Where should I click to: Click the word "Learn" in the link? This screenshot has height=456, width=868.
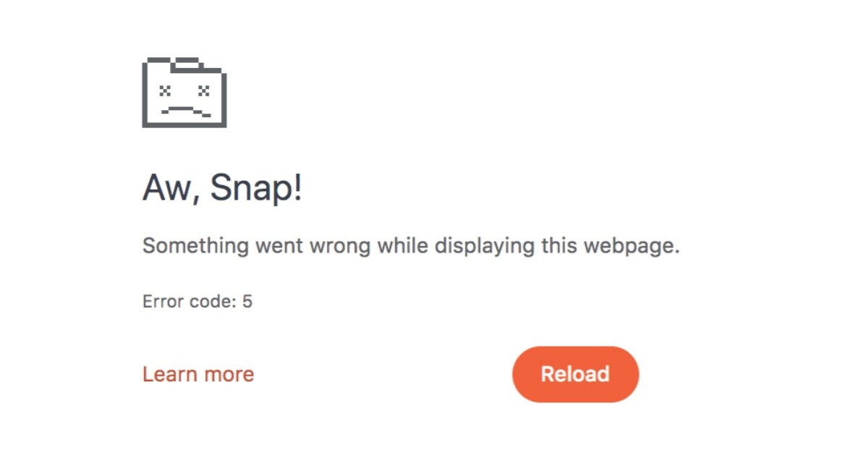pyautogui.click(x=169, y=374)
